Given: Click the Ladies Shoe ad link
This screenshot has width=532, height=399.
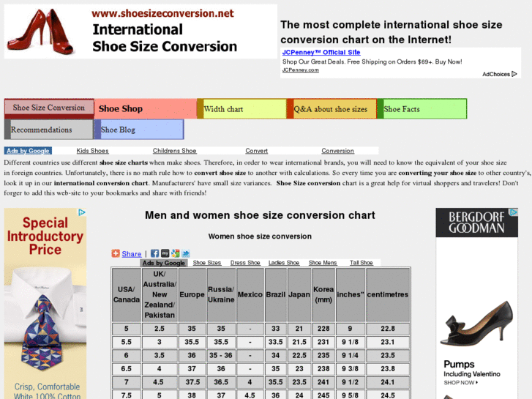Looking at the screenshot, I should pyautogui.click(x=284, y=263).
